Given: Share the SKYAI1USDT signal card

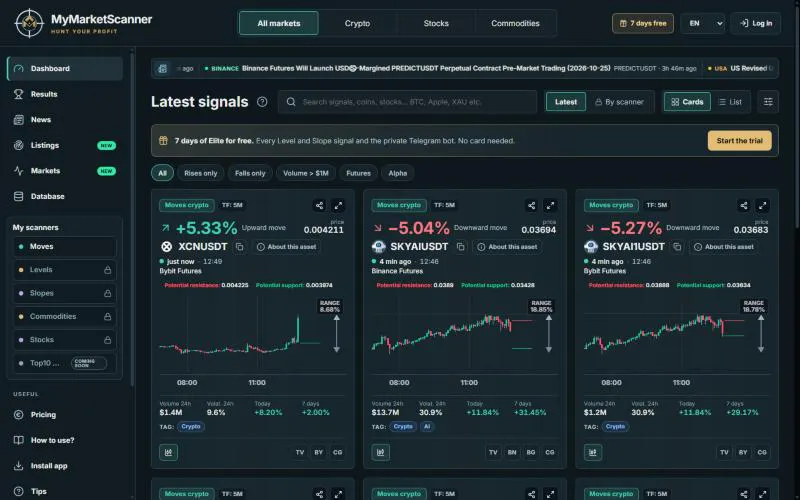Looking at the screenshot, I should pos(744,206).
